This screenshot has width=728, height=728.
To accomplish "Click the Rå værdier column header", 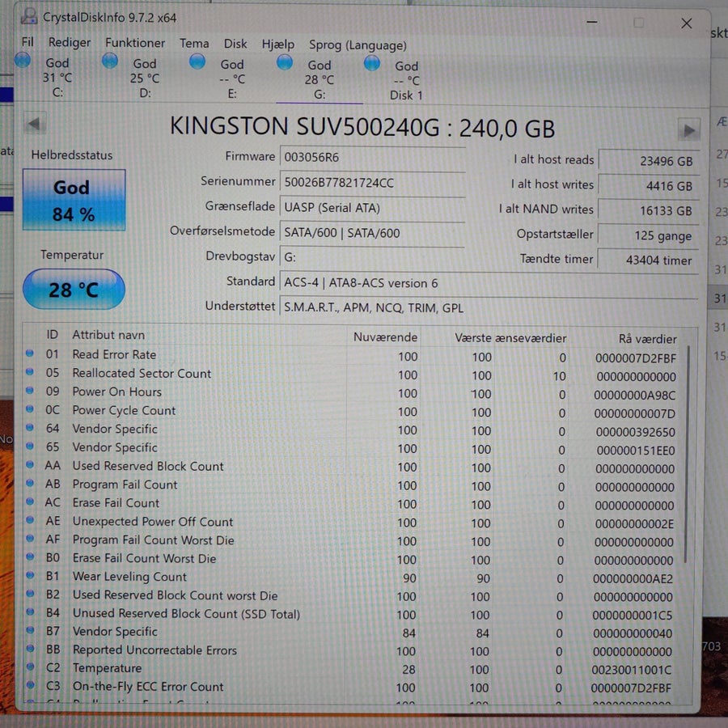I will [647, 338].
